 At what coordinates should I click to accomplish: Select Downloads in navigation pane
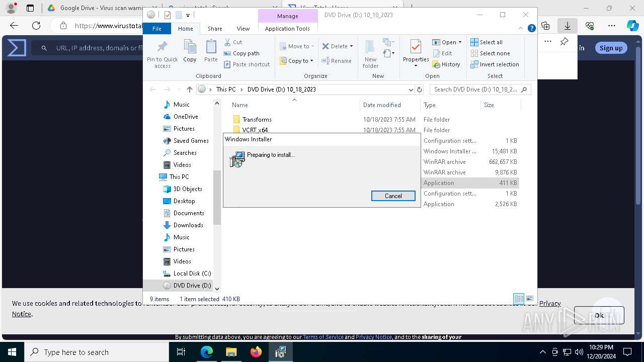(x=188, y=225)
